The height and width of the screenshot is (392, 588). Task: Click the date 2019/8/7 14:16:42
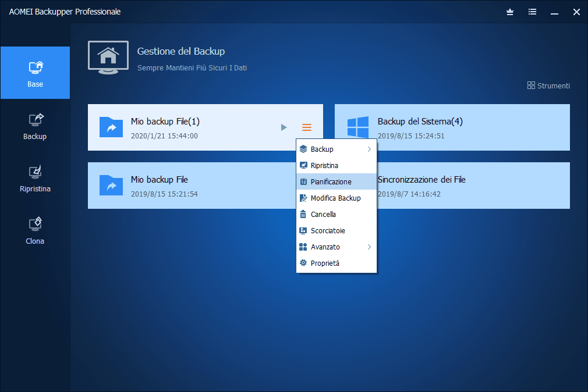(x=409, y=194)
